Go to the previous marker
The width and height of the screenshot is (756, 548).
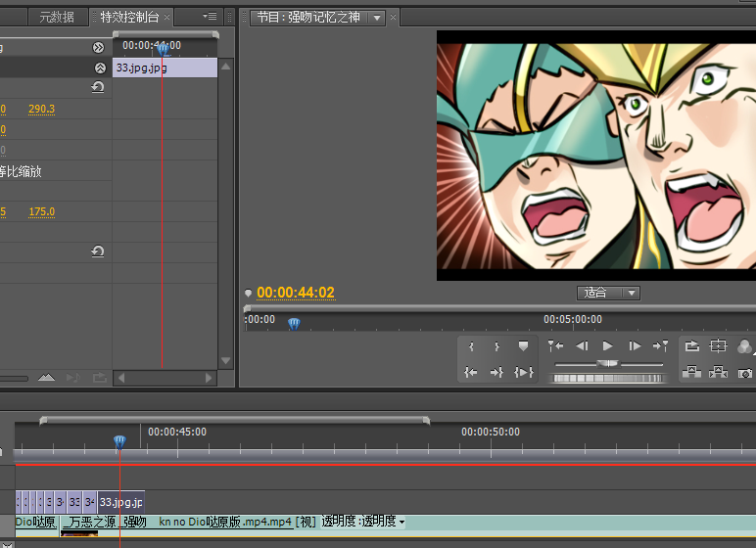(x=555, y=345)
